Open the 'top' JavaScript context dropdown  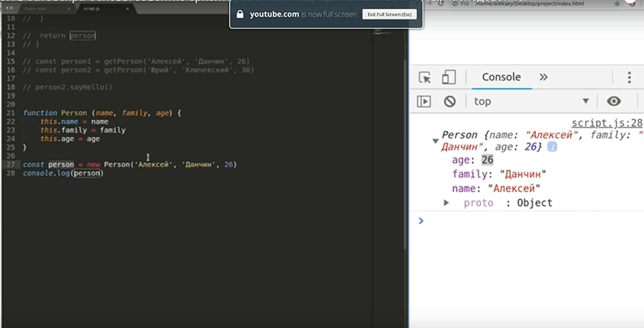(x=531, y=101)
